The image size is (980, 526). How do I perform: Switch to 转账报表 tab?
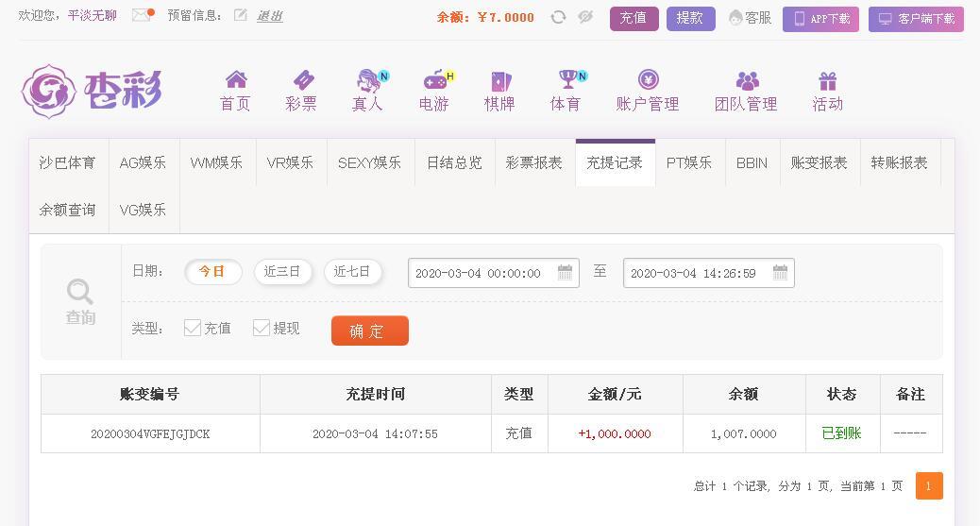click(x=900, y=162)
